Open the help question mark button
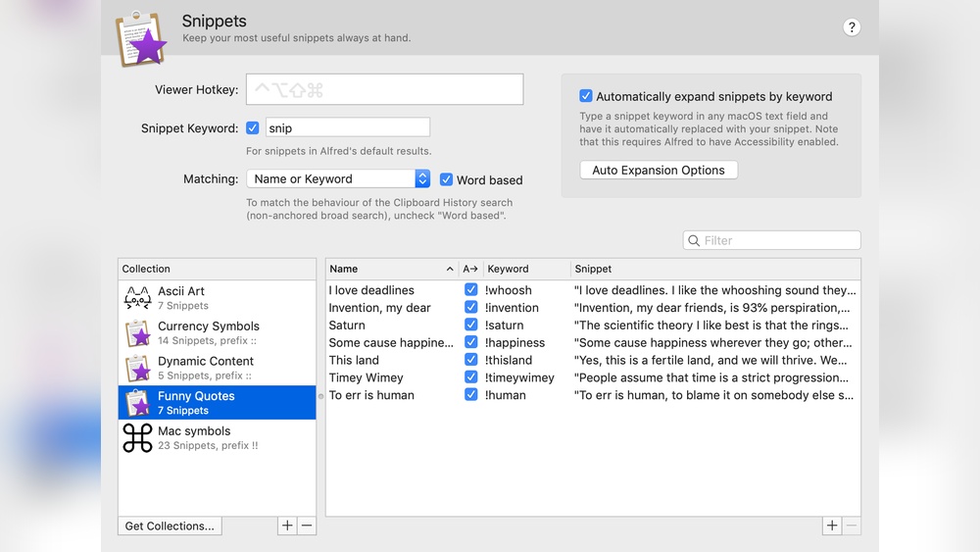980x552 pixels. [x=852, y=27]
